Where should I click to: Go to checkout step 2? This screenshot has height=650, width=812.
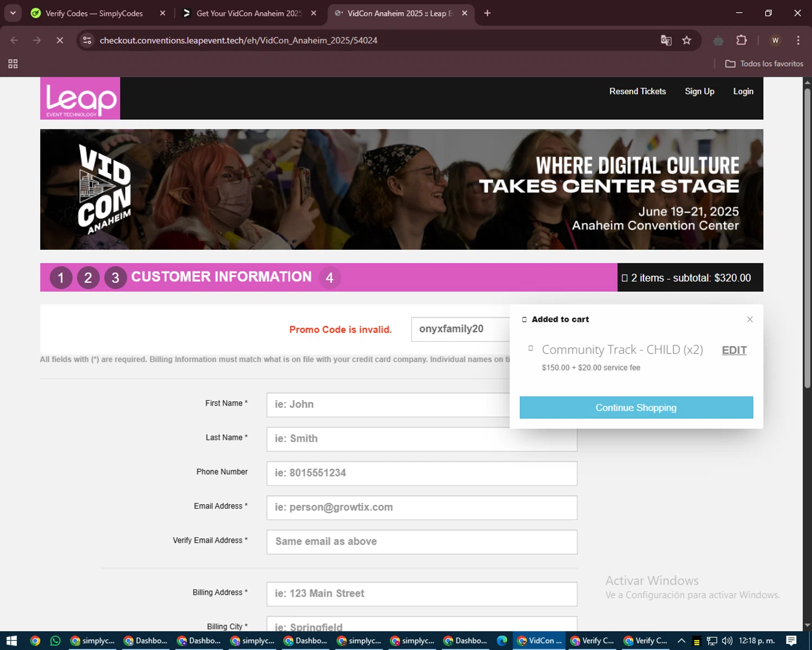coord(88,278)
